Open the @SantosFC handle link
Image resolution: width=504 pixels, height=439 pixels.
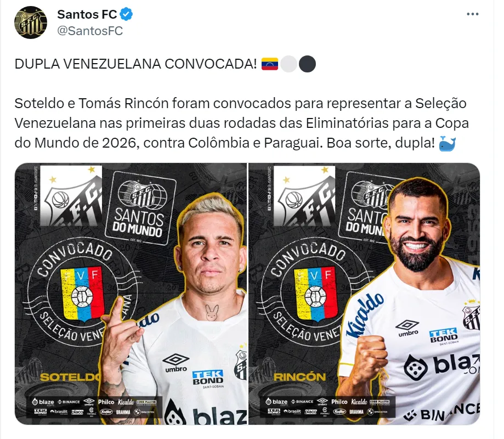click(90, 31)
